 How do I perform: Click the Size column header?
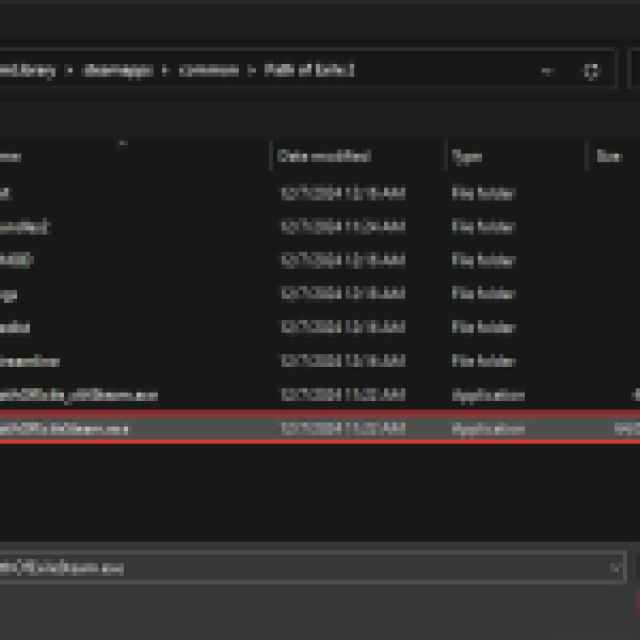(608, 157)
